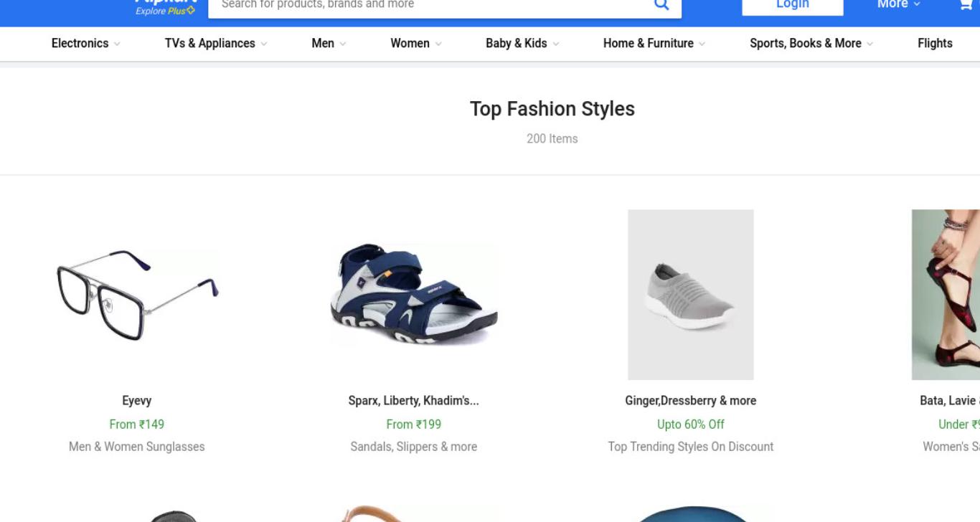Open the blue Sparx sandal image
The image size is (980, 522).
point(414,295)
